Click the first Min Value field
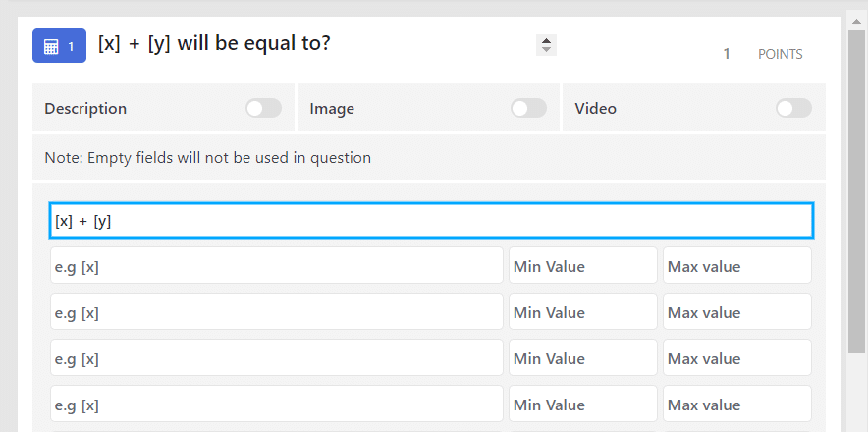Viewport: 868px width, 432px height. click(x=583, y=265)
